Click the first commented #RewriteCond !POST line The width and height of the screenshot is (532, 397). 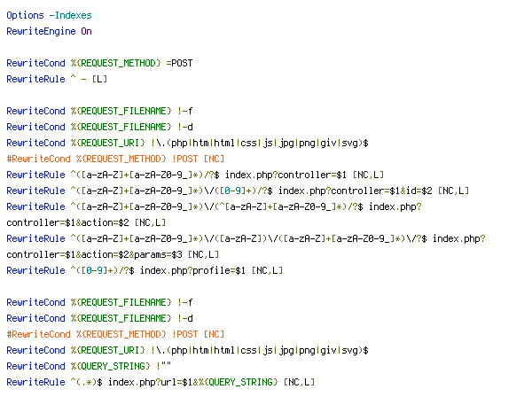115,159
